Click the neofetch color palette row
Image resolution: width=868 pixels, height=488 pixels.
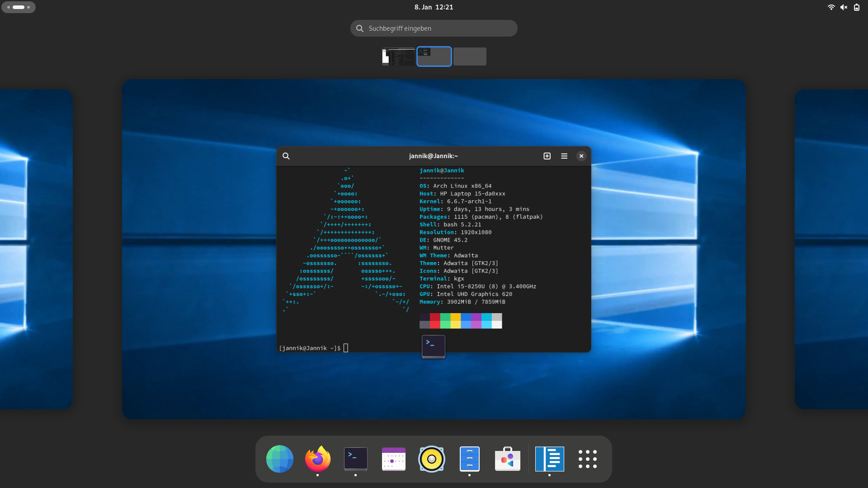(x=461, y=321)
